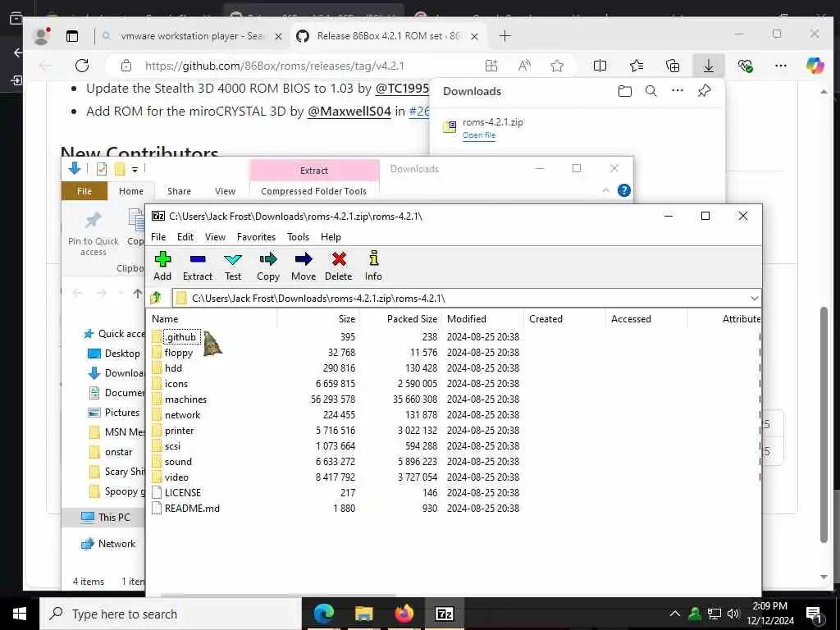Open the Info tool in 7-Zip
Image resolution: width=840 pixels, height=630 pixels.
click(x=373, y=266)
